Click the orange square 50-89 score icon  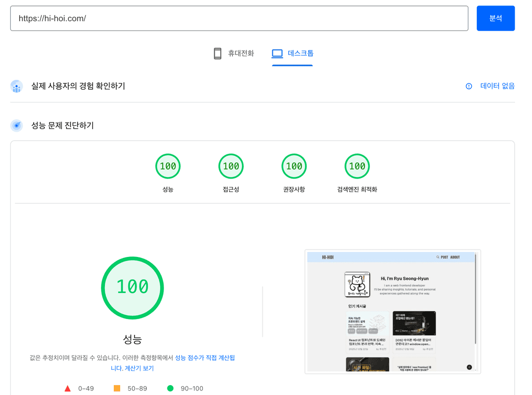(117, 388)
